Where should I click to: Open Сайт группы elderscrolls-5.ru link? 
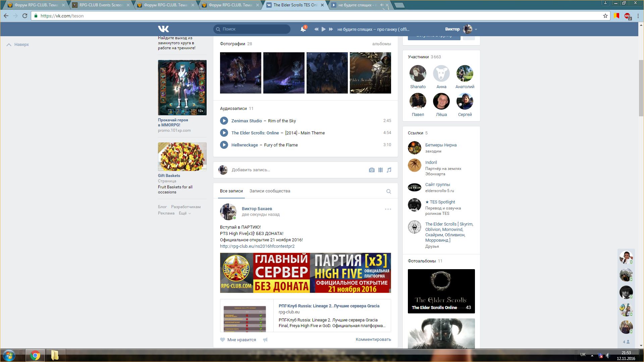[437, 185]
